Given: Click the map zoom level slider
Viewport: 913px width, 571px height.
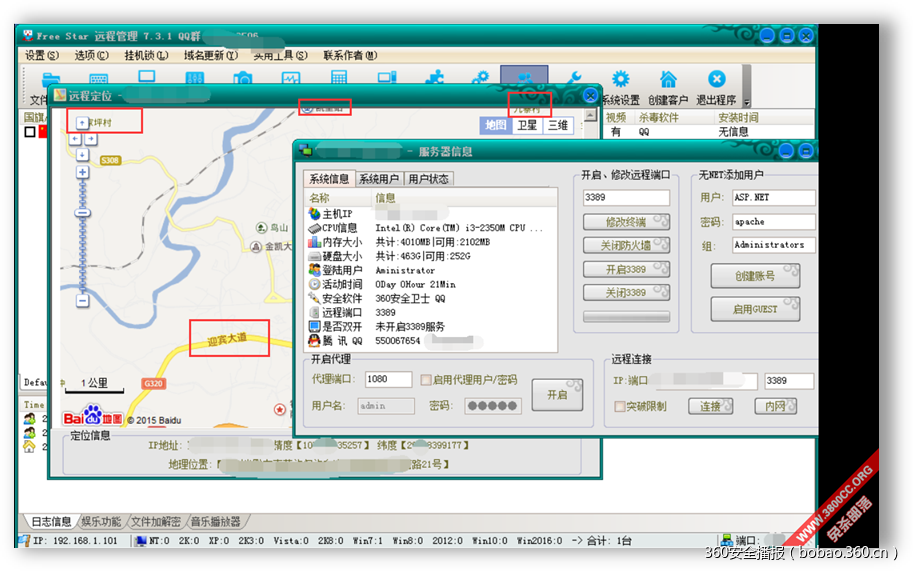Looking at the screenshot, I should click(x=82, y=213).
